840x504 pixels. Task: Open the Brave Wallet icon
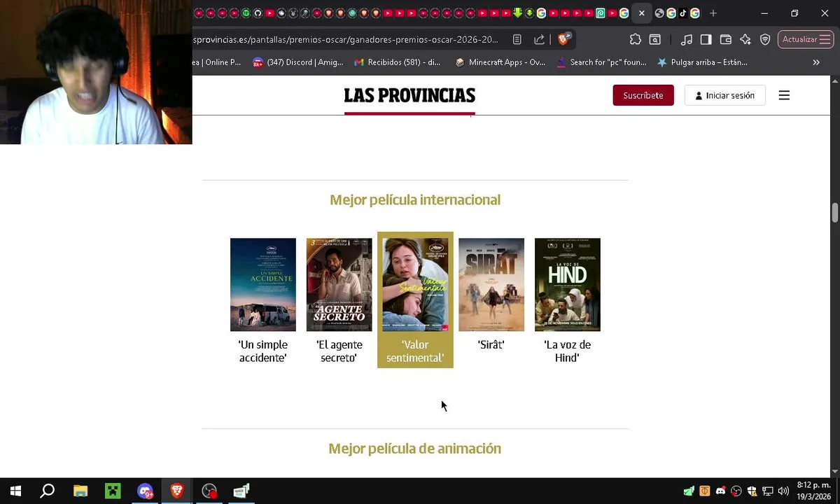[726, 40]
